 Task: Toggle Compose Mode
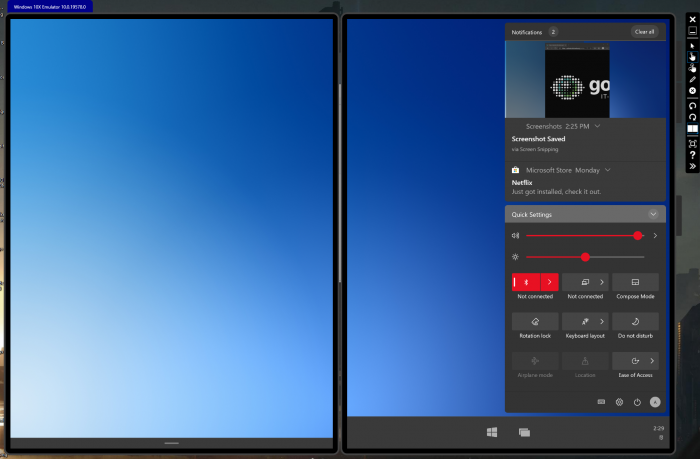pos(635,282)
